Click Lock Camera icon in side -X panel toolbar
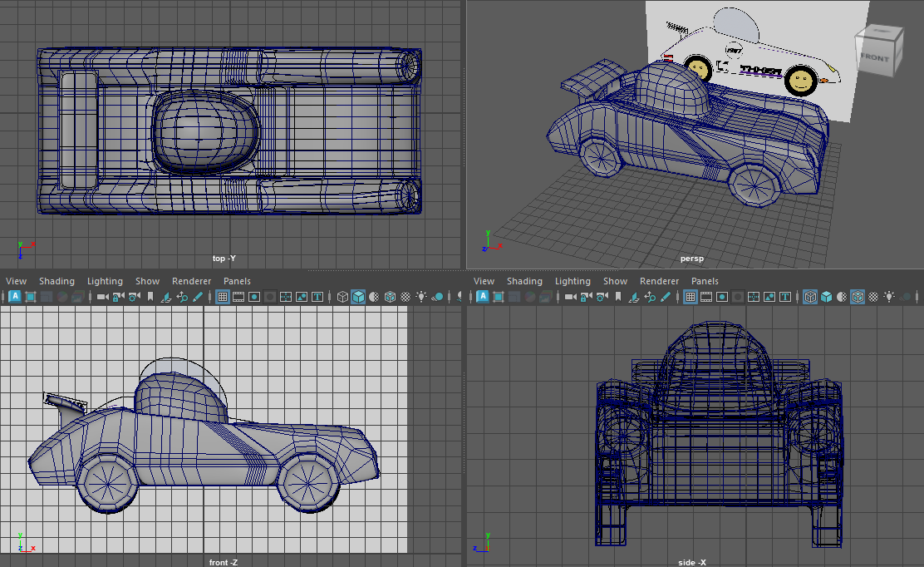 click(586, 297)
